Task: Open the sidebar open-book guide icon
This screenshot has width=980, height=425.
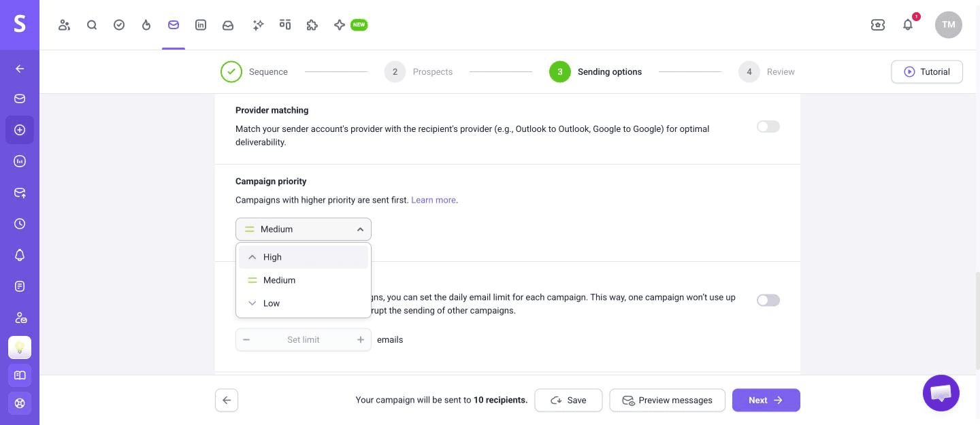Action: (20, 375)
